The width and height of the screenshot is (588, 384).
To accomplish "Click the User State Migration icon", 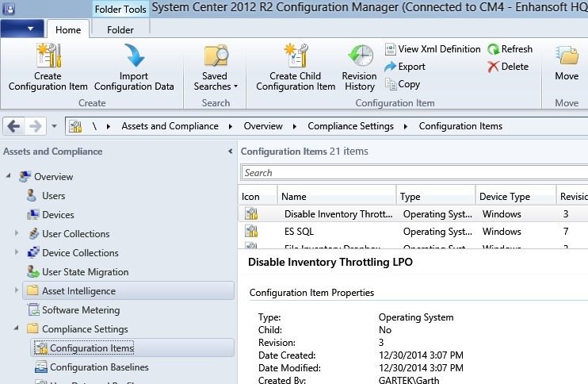I will coord(33,272).
